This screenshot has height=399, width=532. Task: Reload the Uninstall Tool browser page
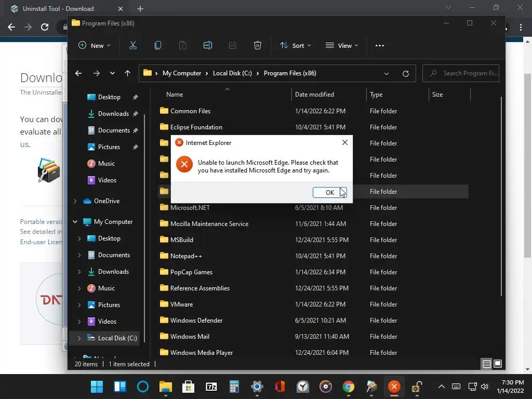coord(45,27)
